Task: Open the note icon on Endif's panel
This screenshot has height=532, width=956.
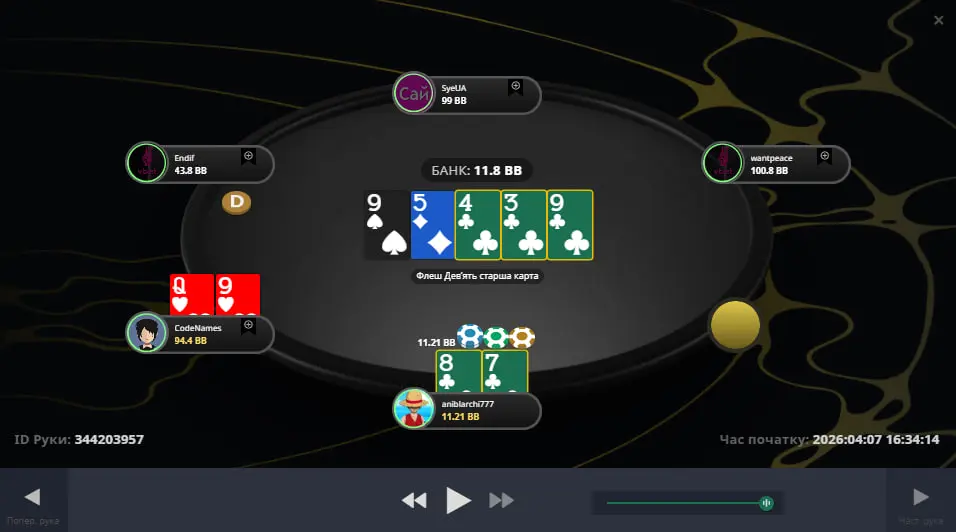Action: coord(249,157)
